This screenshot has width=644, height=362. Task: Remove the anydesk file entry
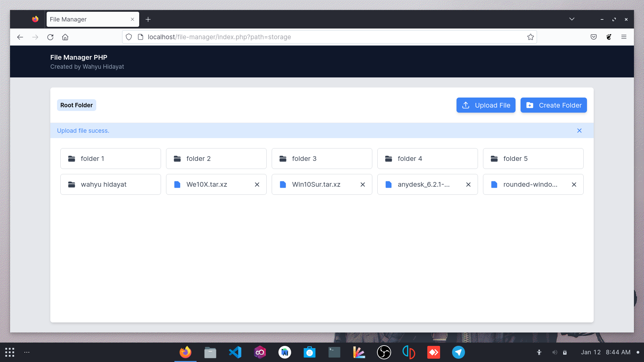(468, 185)
